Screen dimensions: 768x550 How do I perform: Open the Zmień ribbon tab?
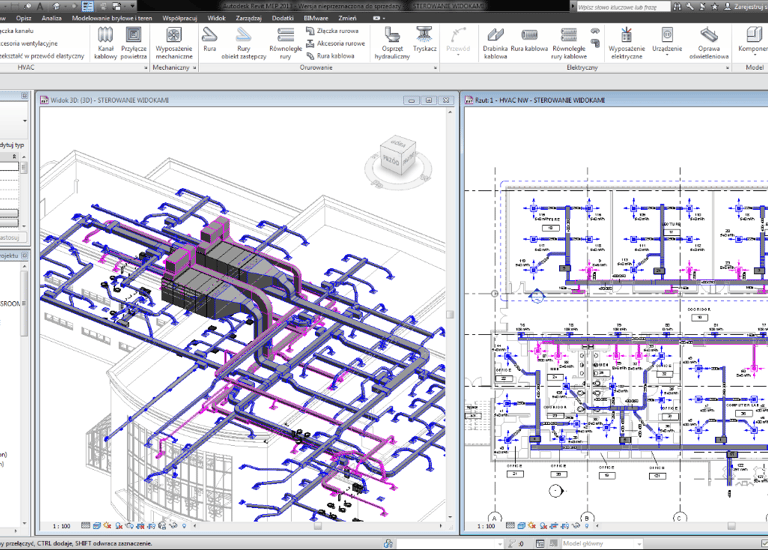[347, 18]
